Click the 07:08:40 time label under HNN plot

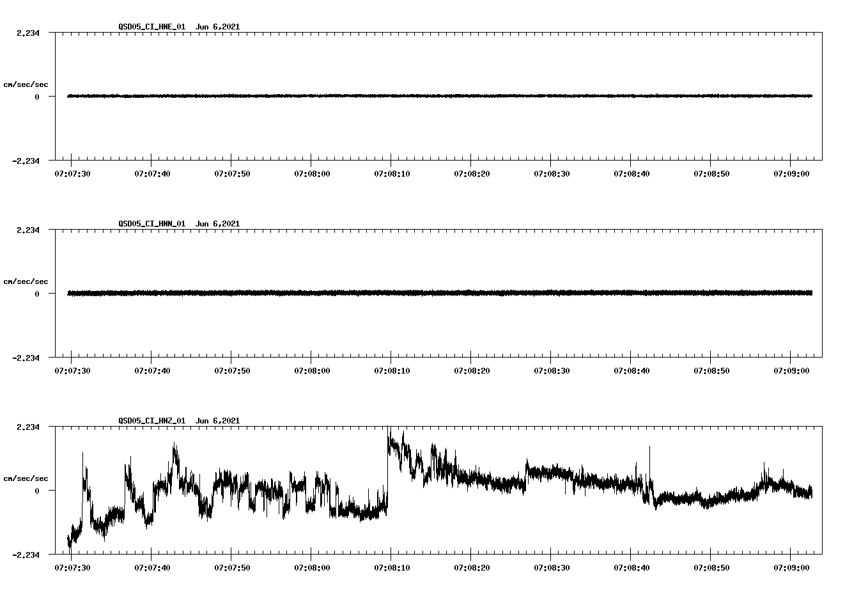(x=632, y=371)
